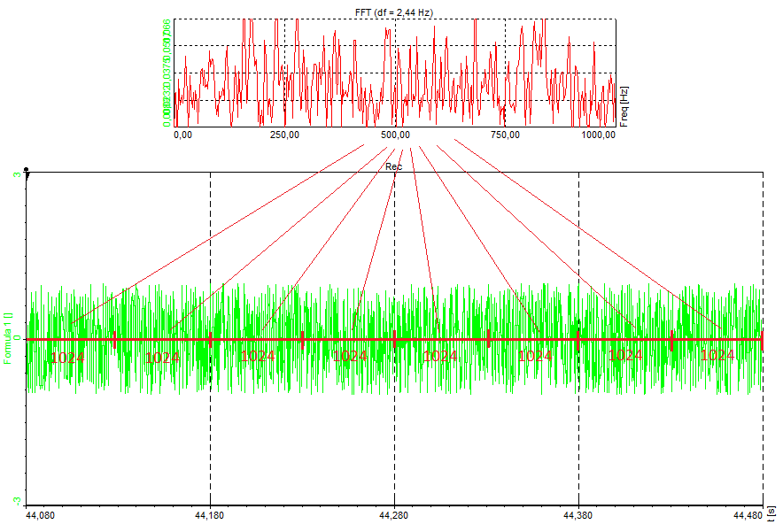Select the 44,480 time axis label
Image resolution: width=783 pixels, height=532 pixels.
748,515
